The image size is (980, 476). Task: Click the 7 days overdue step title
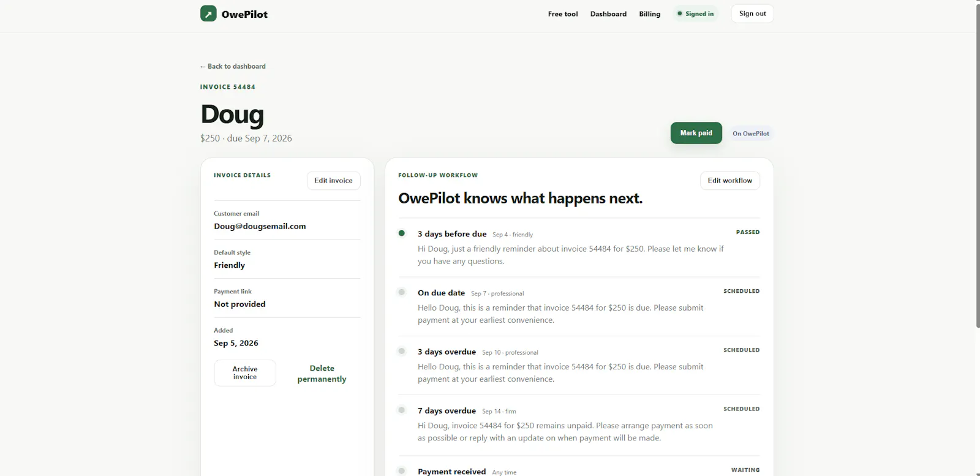(447, 410)
